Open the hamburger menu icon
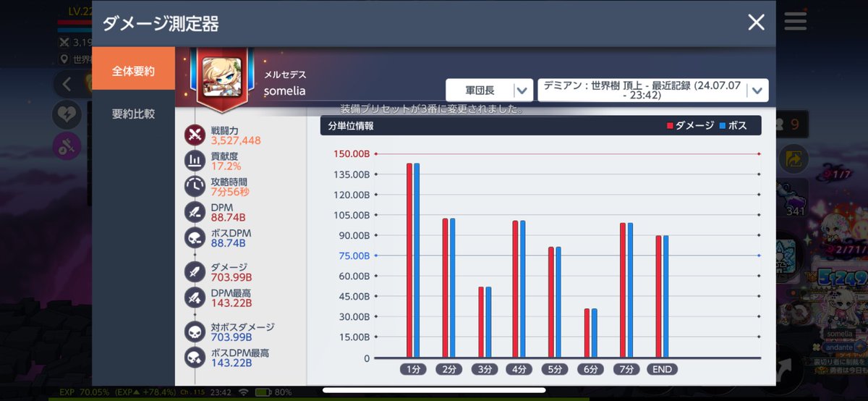Viewport: 868px width, 401px height. pyautogui.click(x=795, y=20)
